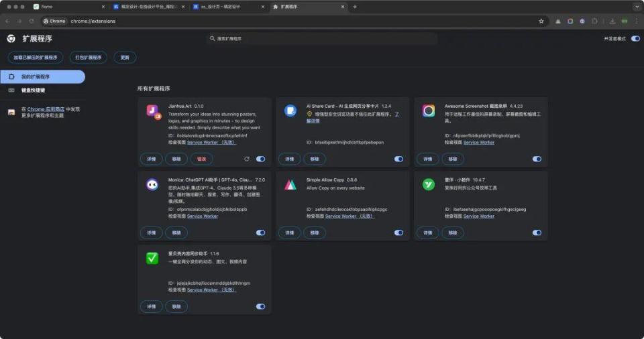Switch to the ss_设计页 - 稿定设计 tab
The width and height of the screenshot is (644, 339).
click(228, 7)
